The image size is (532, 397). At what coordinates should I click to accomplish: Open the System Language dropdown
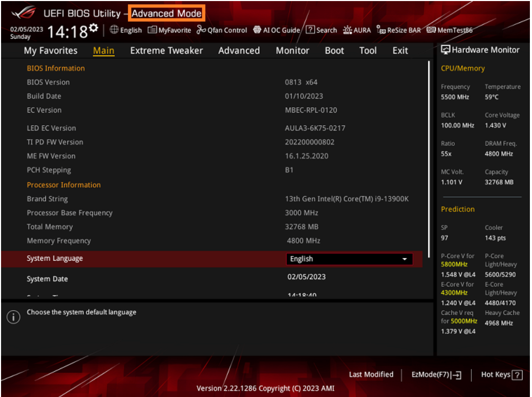tap(349, 259)
